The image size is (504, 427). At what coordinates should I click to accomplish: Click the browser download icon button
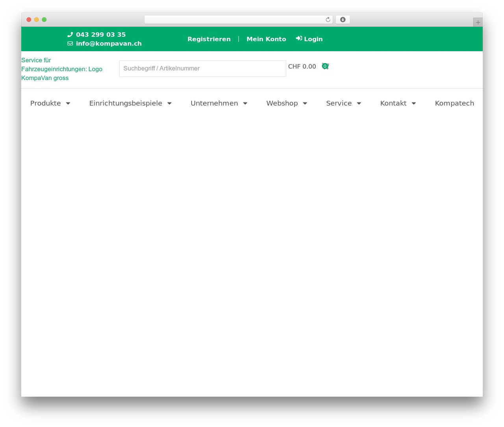[343, 20]
